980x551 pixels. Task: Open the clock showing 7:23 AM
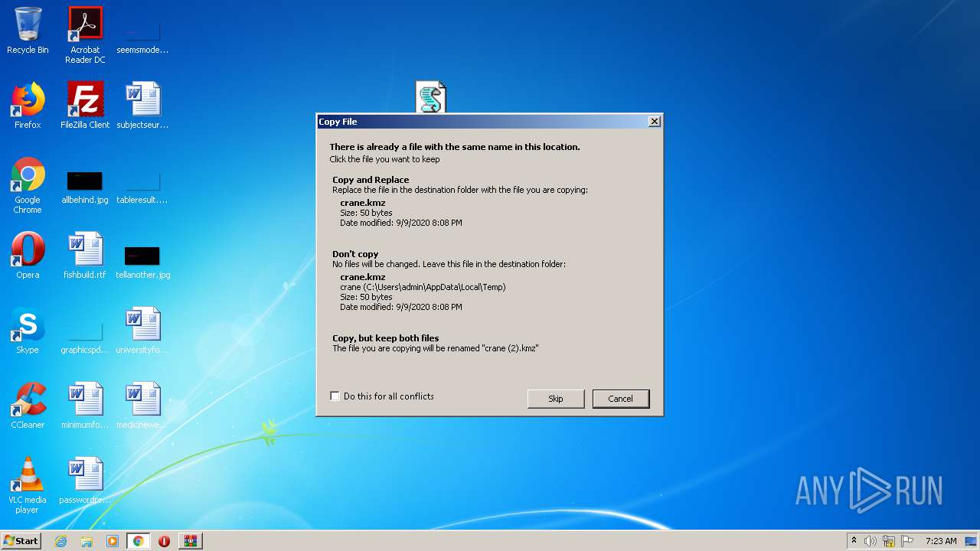tap(941, 541)
